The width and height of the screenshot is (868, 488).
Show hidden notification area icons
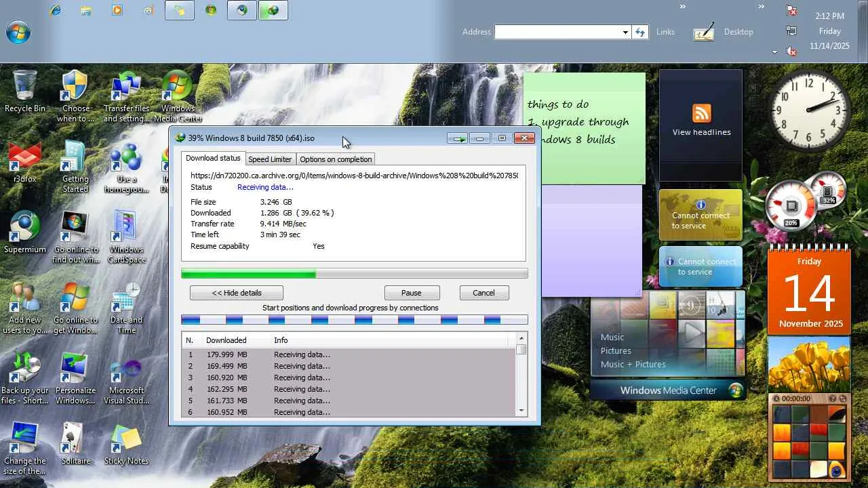(774, 52)
